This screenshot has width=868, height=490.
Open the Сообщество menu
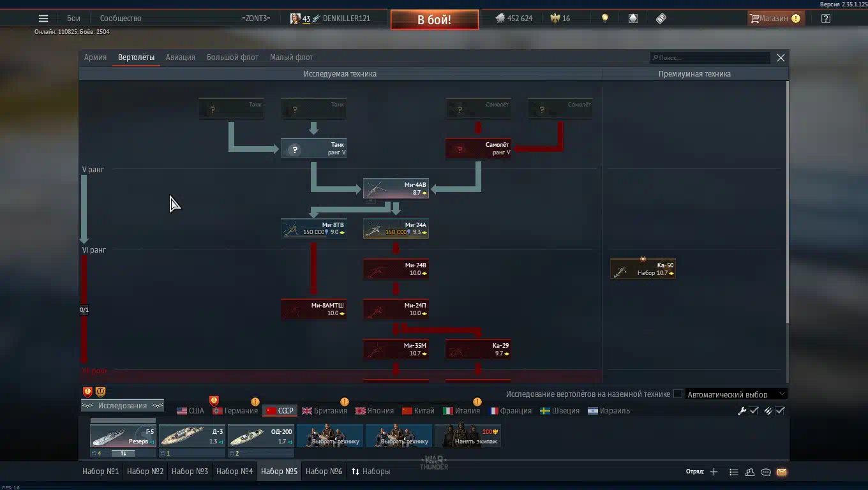[121, 19]
